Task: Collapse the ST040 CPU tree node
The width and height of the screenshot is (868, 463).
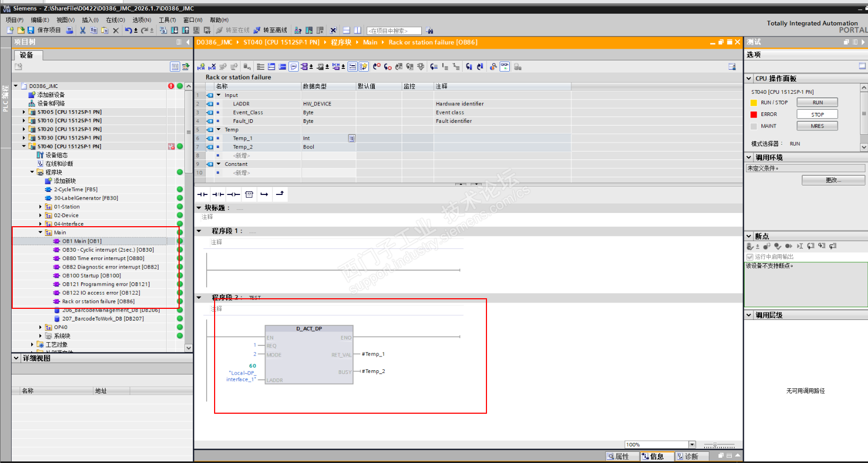Action: (x=24, y=146)
